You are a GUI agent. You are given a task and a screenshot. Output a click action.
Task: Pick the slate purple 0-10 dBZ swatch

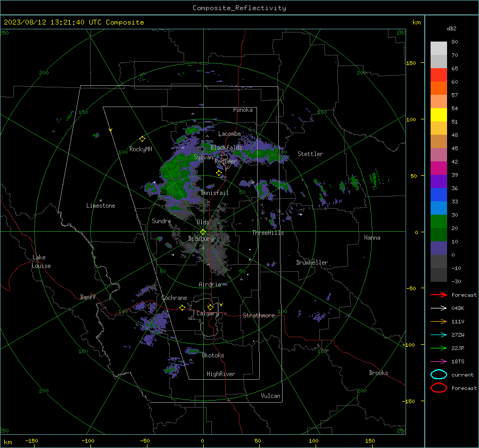pos(439,248)
